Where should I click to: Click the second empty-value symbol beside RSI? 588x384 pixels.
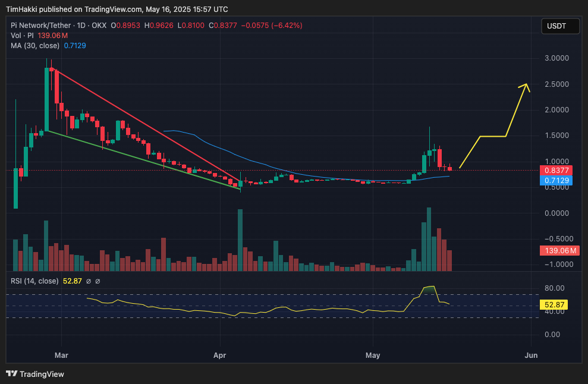coord(98,281)
